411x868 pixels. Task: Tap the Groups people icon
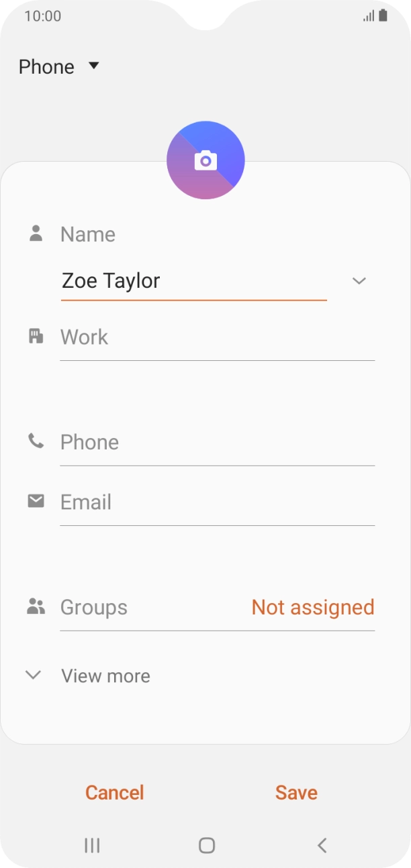coord(36,606)
